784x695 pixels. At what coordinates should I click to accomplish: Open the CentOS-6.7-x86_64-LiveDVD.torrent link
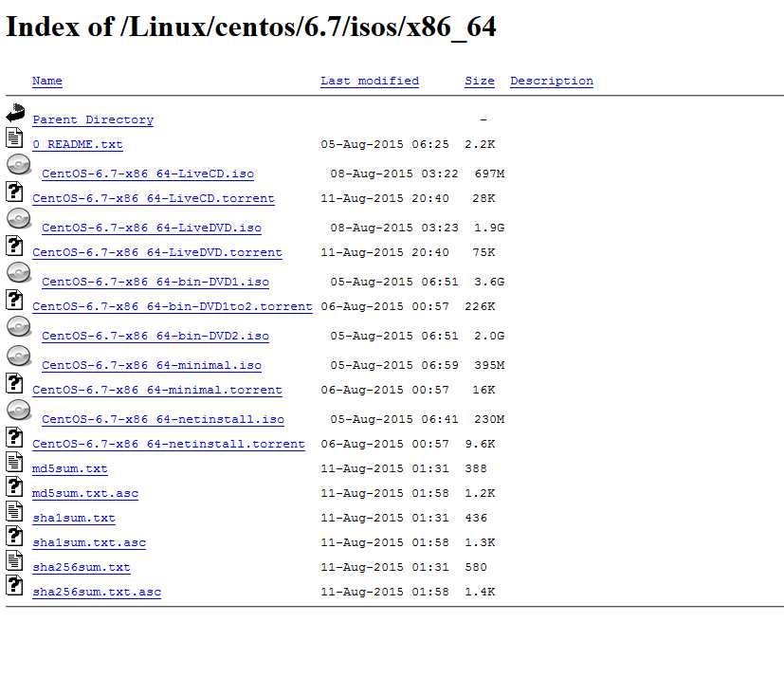tap(157, 252)
